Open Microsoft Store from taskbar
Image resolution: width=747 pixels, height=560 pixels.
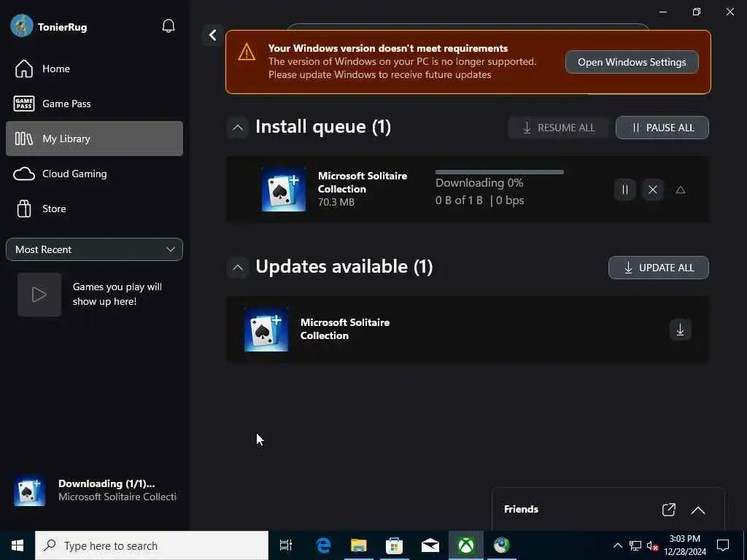tap(394, 545)
